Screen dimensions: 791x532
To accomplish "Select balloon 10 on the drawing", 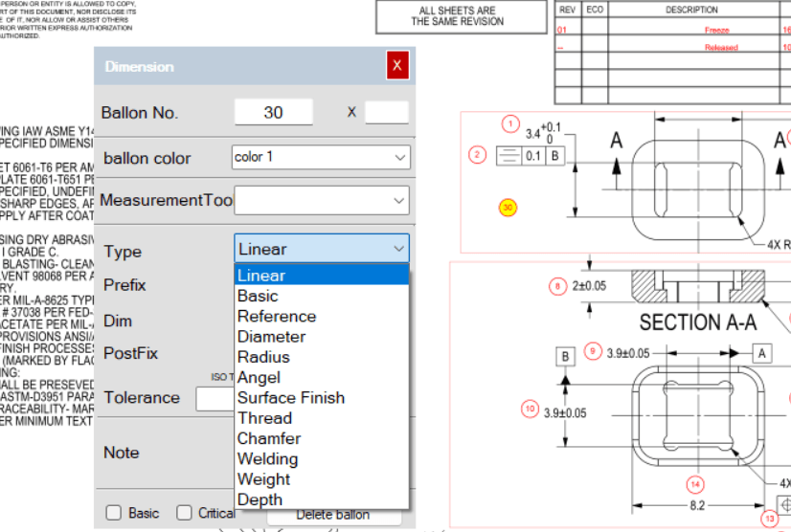I will point(530,409).
